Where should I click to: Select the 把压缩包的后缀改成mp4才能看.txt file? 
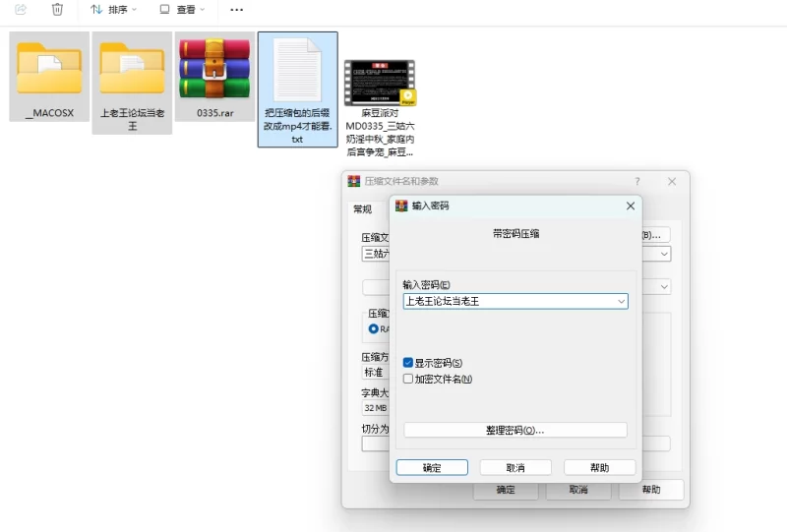tap(298, 89)
